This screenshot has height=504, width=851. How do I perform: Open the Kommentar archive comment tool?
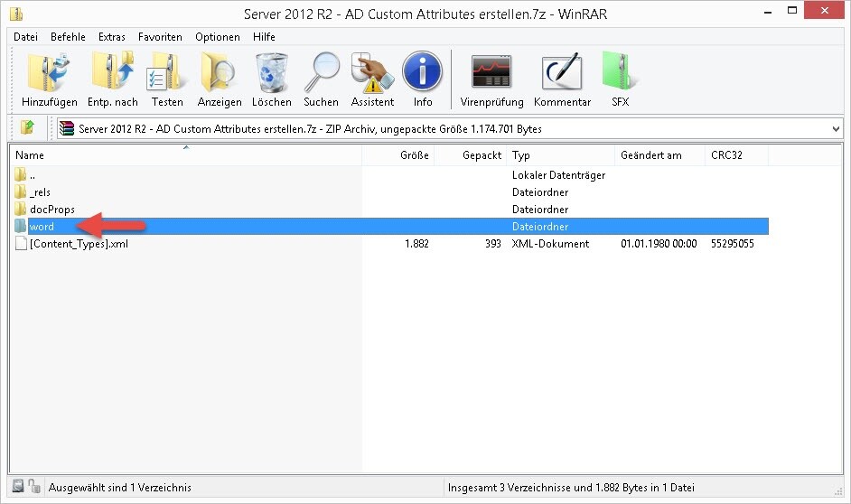click(x=562, y=74)
